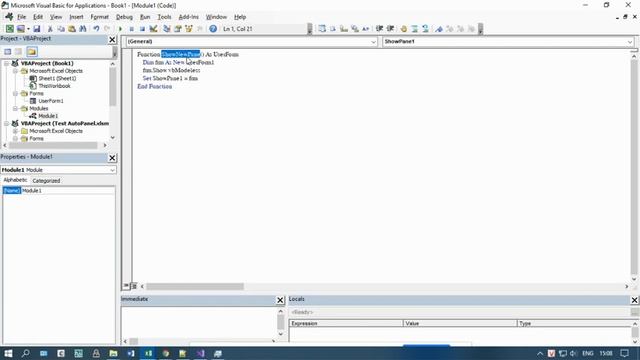Collapse the VBAProject (Book1) tree node
The height and width of the screenshot is (360, 640).
coord(7,63)
